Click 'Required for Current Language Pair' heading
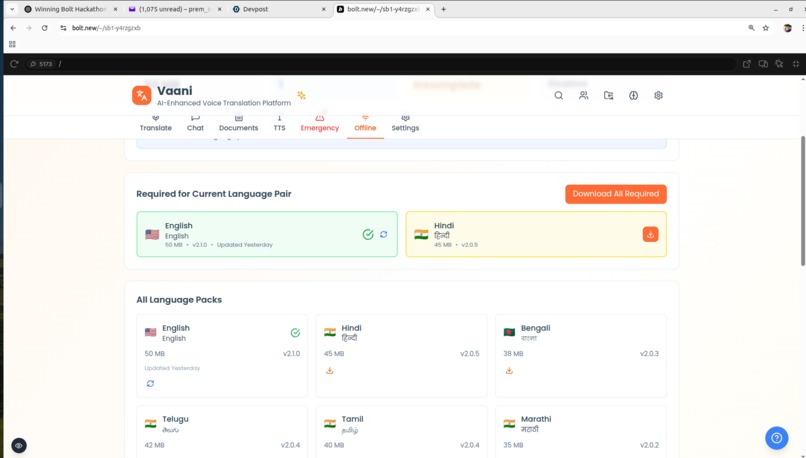Image resolution: width=806 pixels, height=458 pixels. click(214, 194)
